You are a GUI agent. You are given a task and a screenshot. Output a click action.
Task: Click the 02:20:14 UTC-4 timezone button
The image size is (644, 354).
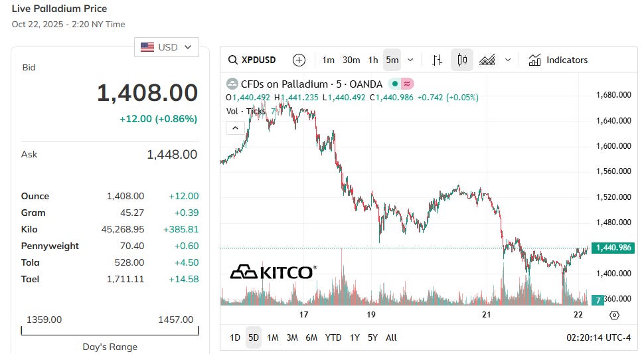tap(598, 337)
